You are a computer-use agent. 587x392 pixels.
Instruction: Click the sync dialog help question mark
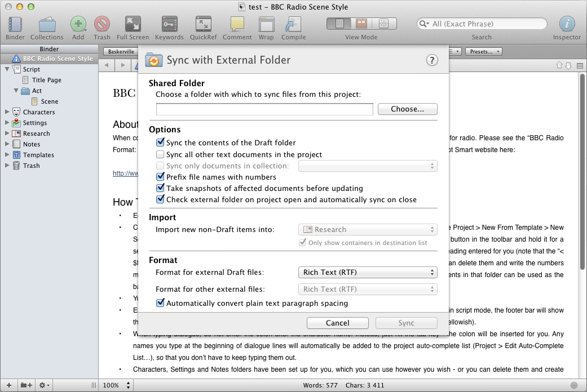tap(431, 60)
